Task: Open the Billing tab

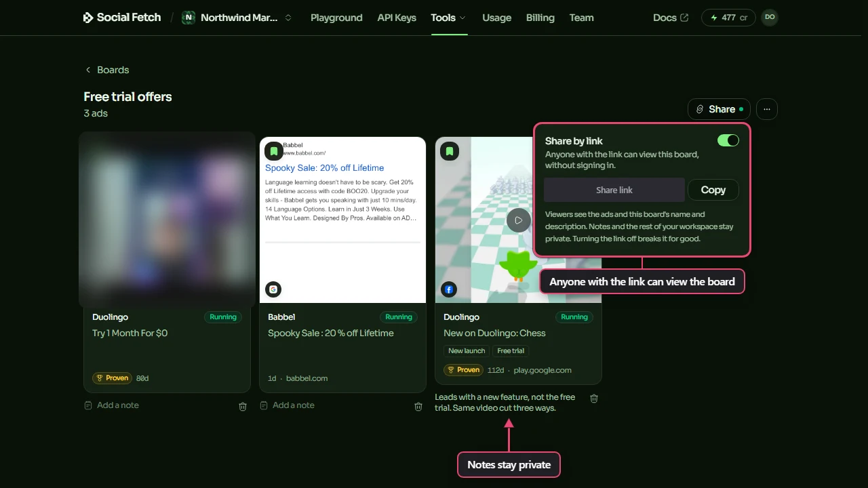Action: tap(540, 18)
